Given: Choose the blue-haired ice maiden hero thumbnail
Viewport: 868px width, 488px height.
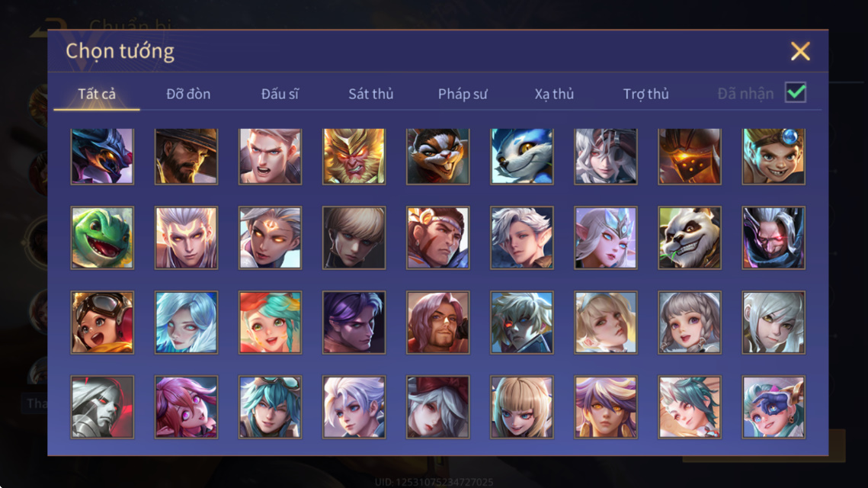Looking at the screenshot, I should [x=186, y=323].
